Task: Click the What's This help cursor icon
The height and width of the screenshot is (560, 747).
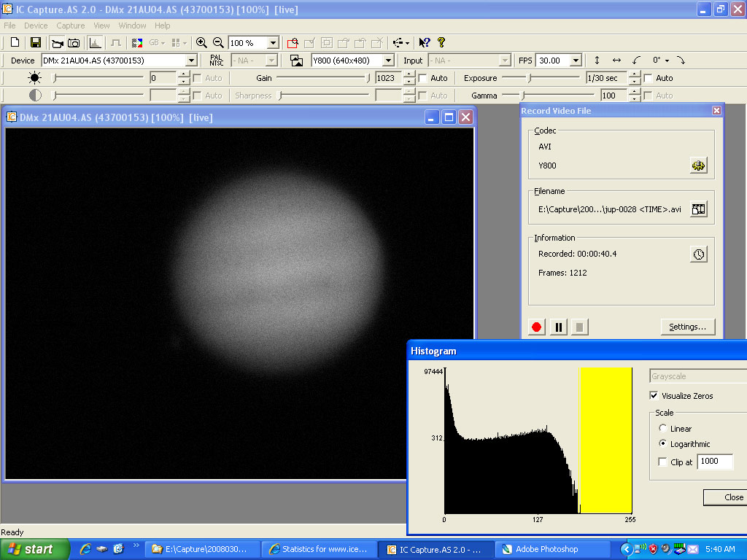Action: 424,43
